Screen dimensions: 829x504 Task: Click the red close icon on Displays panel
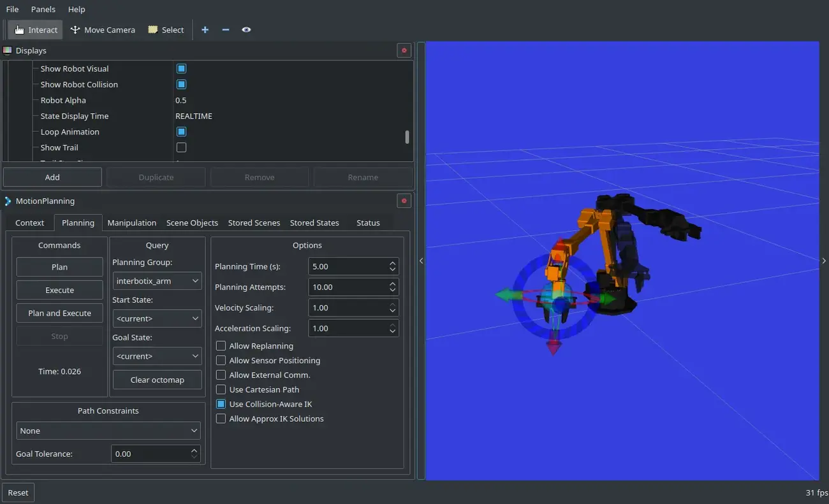tap(404, 50)
